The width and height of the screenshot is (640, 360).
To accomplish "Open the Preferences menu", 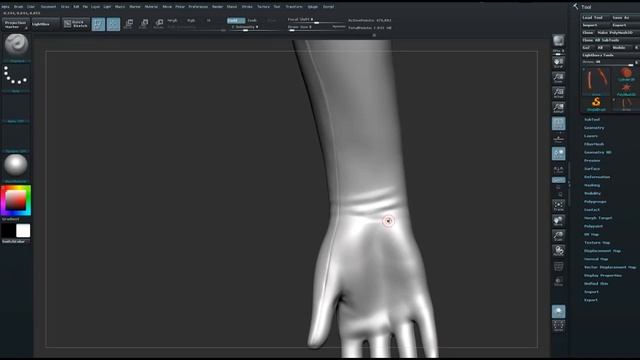I will (x=198, y=7).
